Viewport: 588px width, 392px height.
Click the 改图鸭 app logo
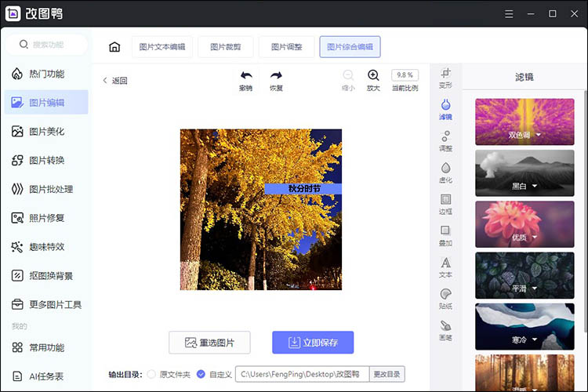click(13, 13)
